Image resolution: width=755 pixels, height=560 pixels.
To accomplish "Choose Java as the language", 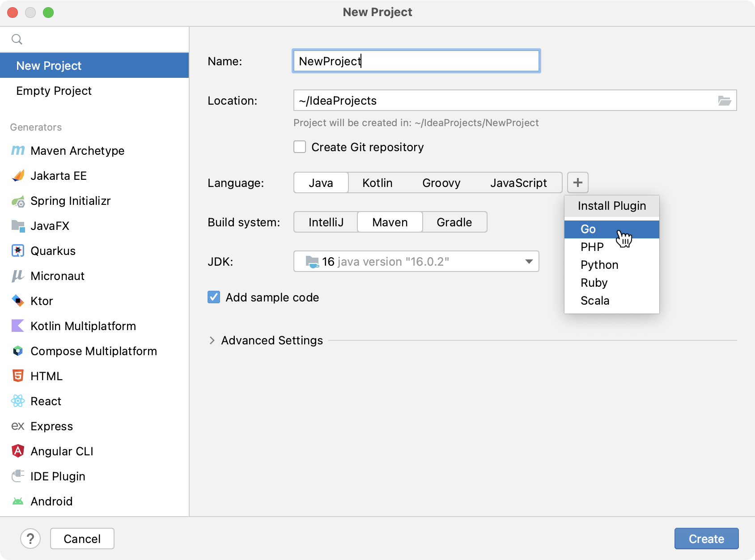I will tap(321, 183).
